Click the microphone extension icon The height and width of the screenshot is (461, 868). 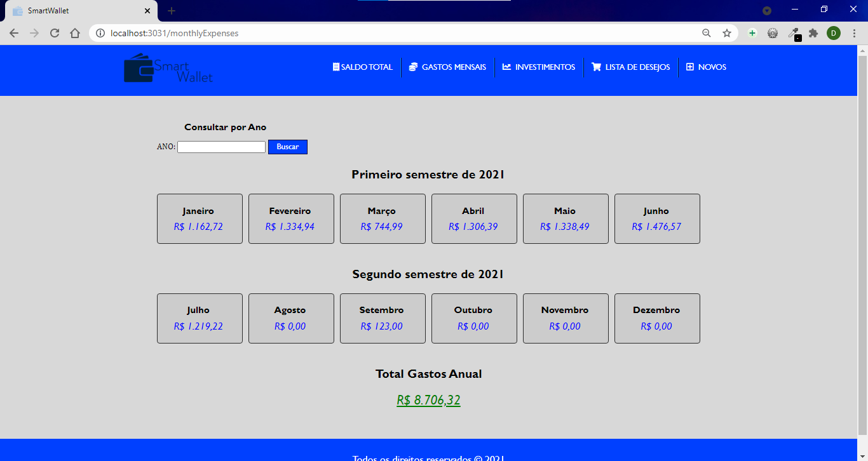pos(794,34)
